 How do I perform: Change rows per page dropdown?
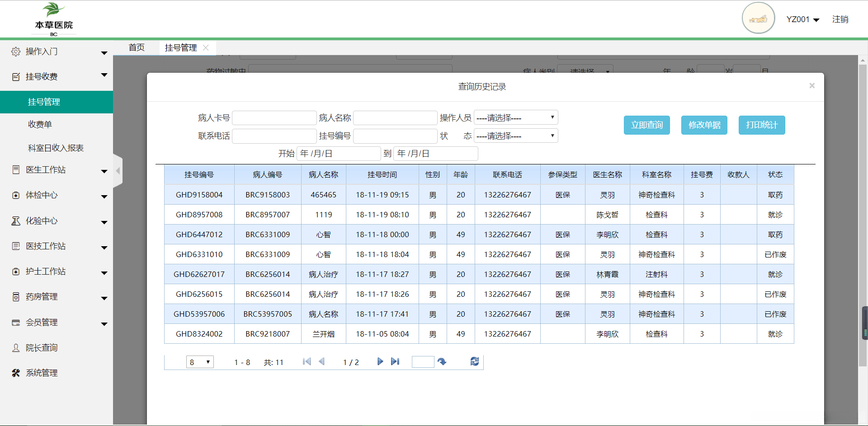200,362
